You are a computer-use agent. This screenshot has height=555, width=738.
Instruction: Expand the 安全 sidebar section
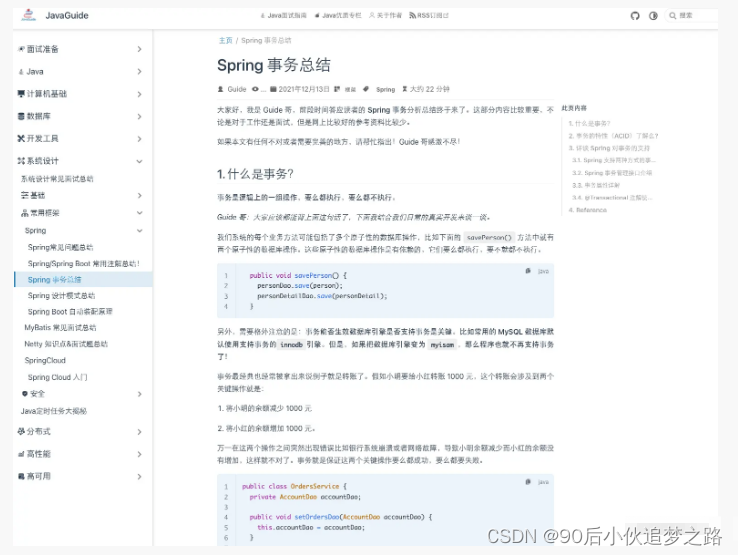[x=139, y=394]
